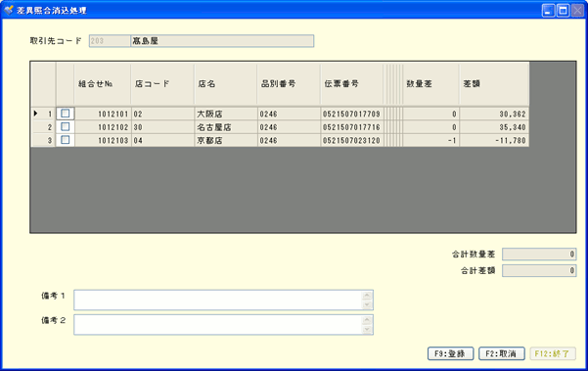Viewport: 588px width, 371px height.
Task: Minimize the 差異照合消込処理 window
Action: tap(548, 11)
